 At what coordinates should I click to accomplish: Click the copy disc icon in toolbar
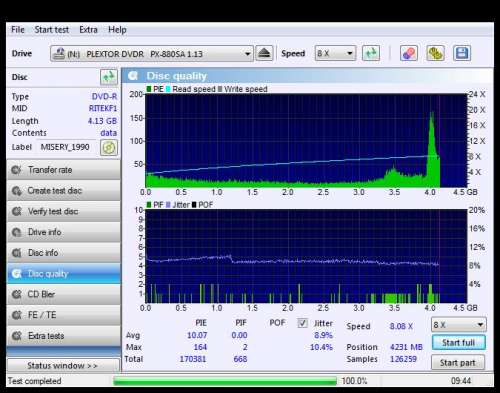(435, 53)
